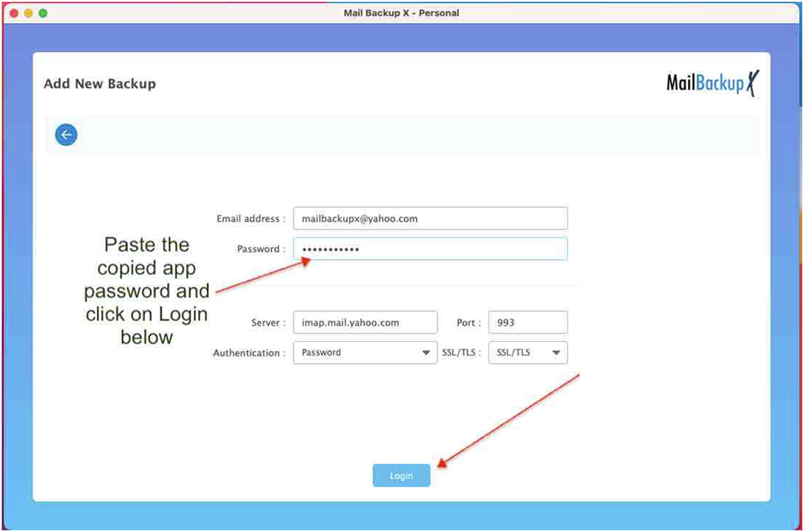The height and width of the screenshot is (532, 804).
Task: Click the Email address input field
Action: [x=431, y=219]
